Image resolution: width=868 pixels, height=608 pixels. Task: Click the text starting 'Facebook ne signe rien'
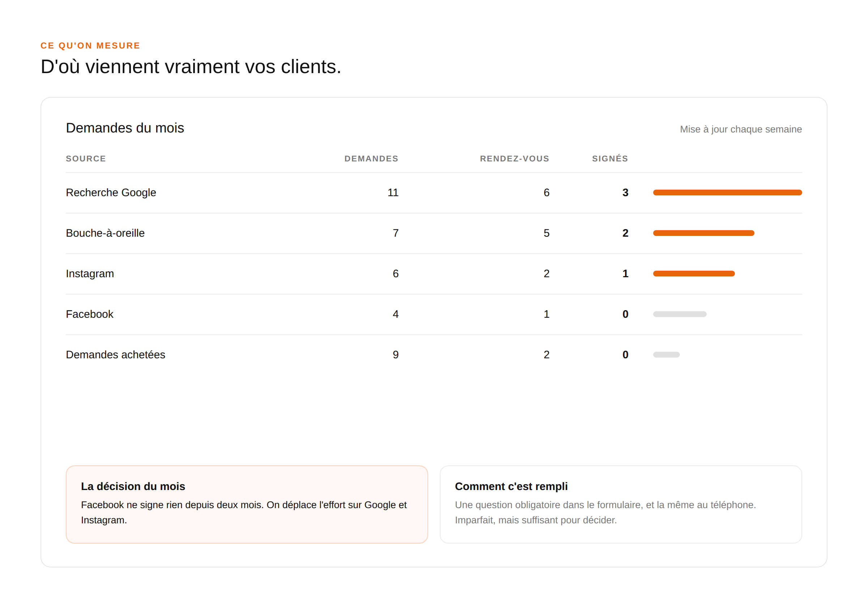click(244, 512)
